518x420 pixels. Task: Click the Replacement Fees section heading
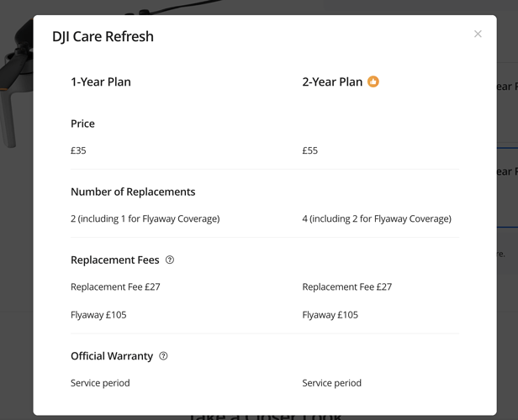[x=115, y=260]
